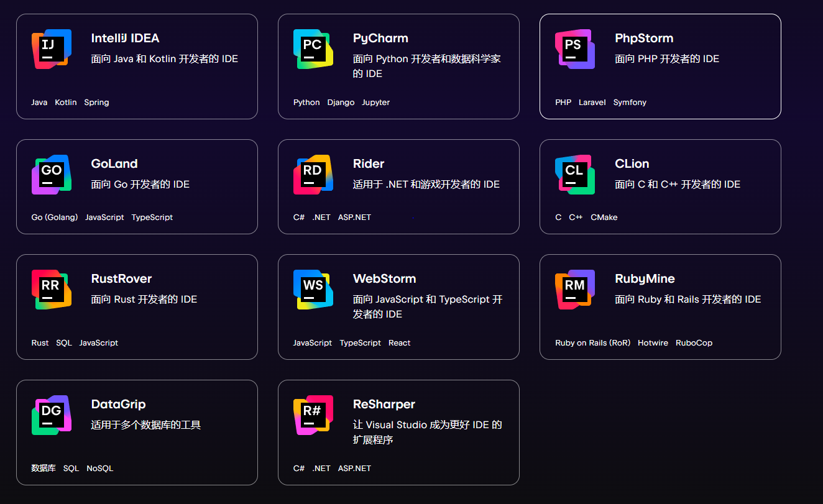The height and width of the screenshot is (504, 823).
Task: Click the Java tag in IntelliJ IDEA card
Action: [x=39, y=103]
